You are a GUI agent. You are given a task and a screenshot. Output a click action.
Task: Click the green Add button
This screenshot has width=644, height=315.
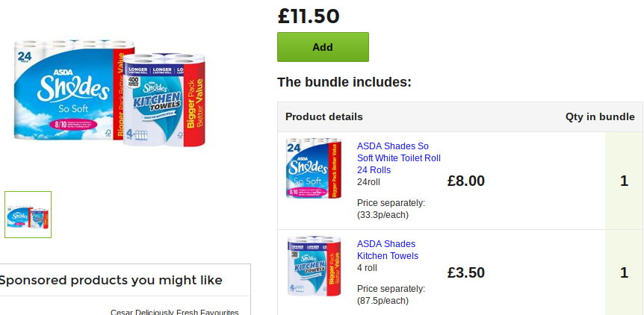323,47
